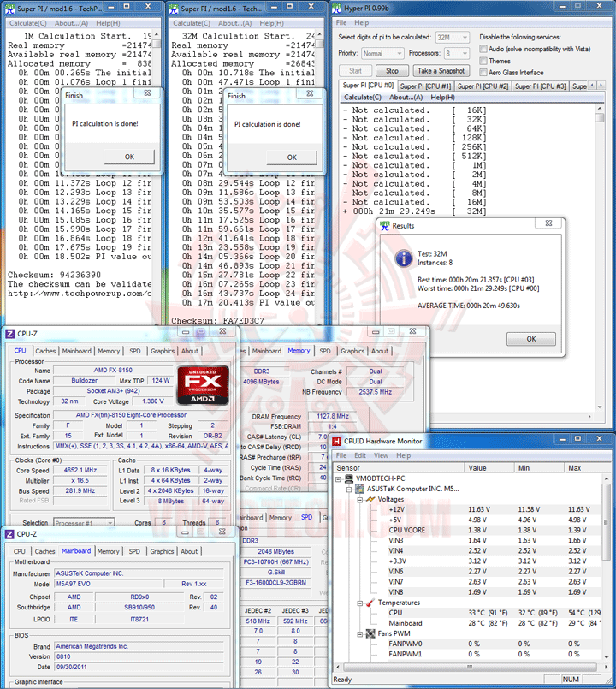Open the Hyper PI Help menu
Viewport: 616px width, 689px height.
(362, 22)
